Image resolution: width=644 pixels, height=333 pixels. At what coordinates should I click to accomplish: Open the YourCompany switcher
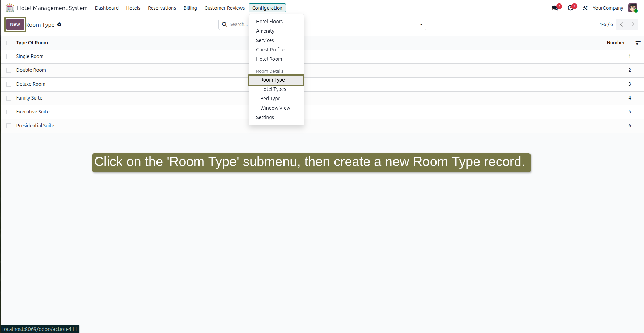point(608,8)
